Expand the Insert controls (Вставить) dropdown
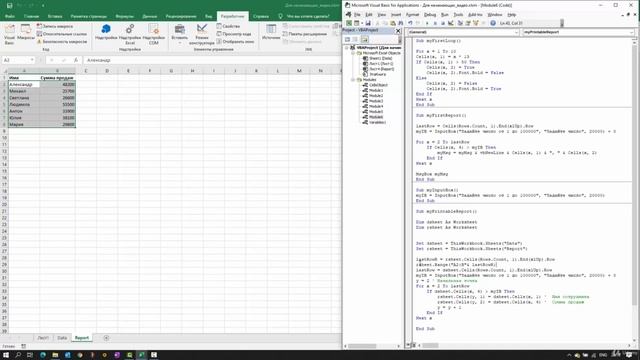 [180, 34]
